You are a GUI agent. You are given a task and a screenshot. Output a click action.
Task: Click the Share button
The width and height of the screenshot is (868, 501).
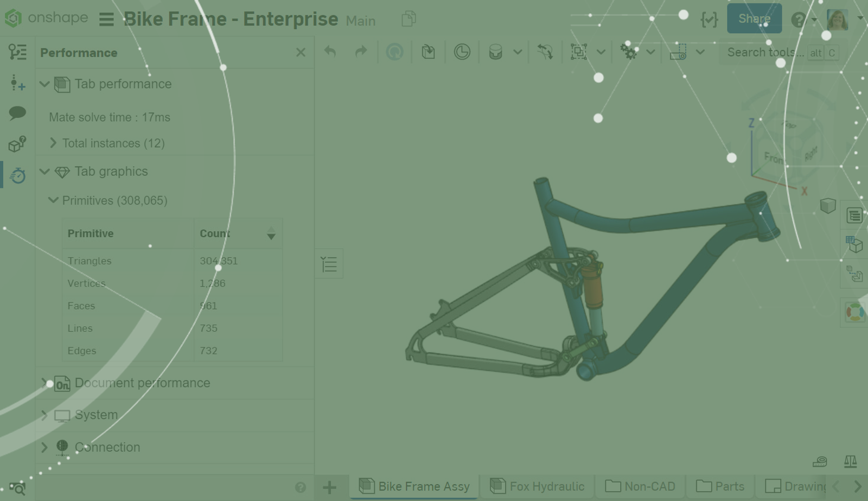tap(754, 18)
